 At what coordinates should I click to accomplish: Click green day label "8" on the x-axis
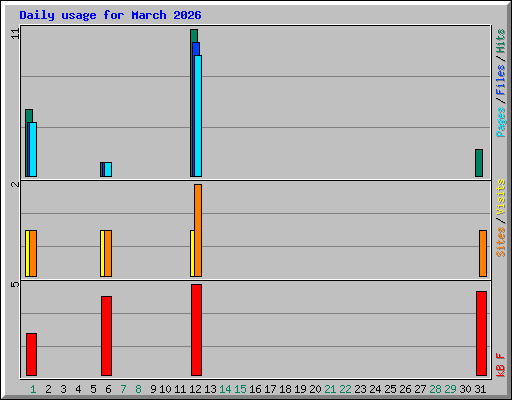[x=138, y=389]
